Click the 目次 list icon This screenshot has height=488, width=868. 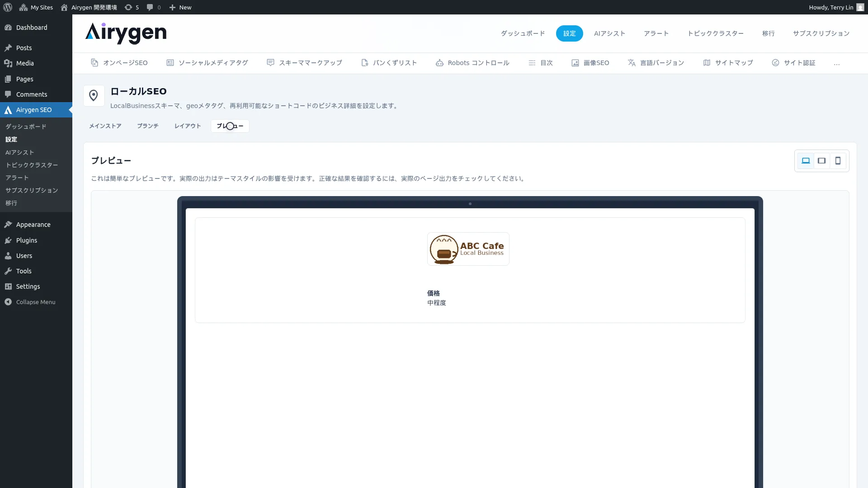pyautogui.click(x=532, y=63)
